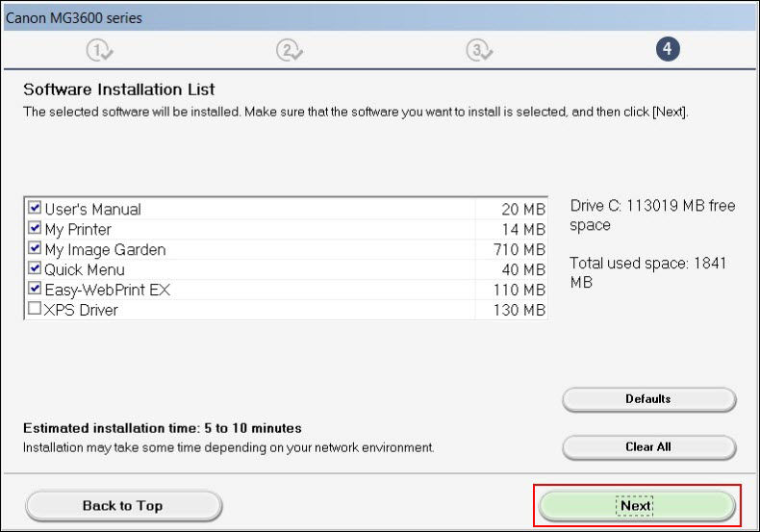
Task: Uncheck the My Image Garden checkbox
Action: [35, 248]
